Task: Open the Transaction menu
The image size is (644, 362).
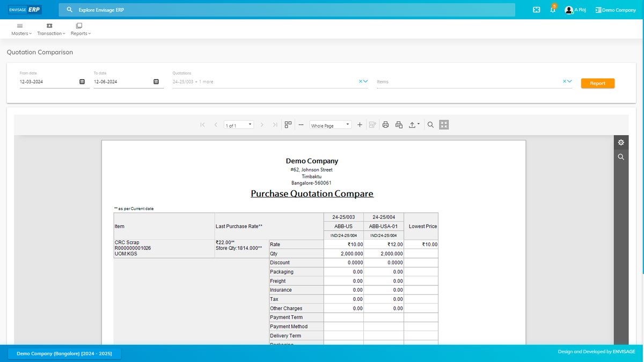Action: pyautogui.click(x=51, y=29)
